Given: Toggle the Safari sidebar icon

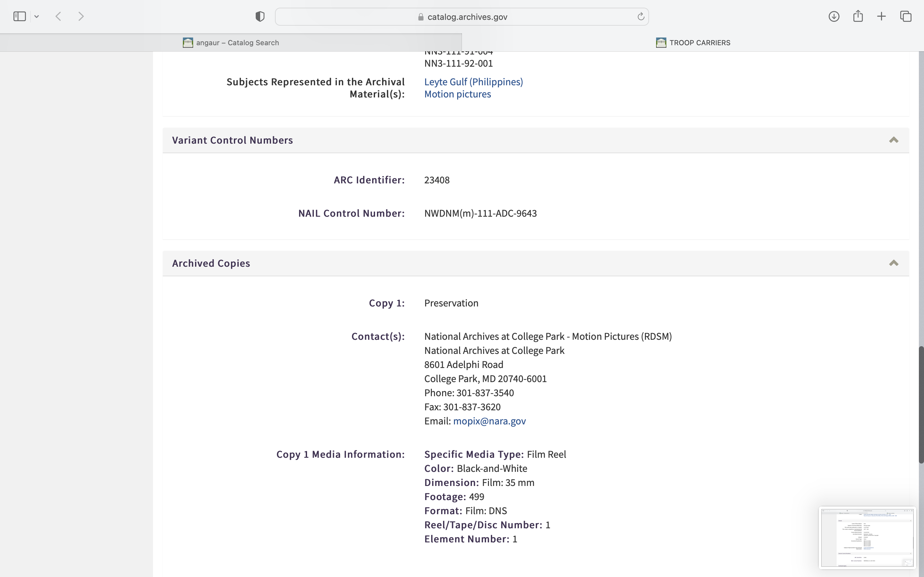Looking at the screenshot, I should point(20,16).
